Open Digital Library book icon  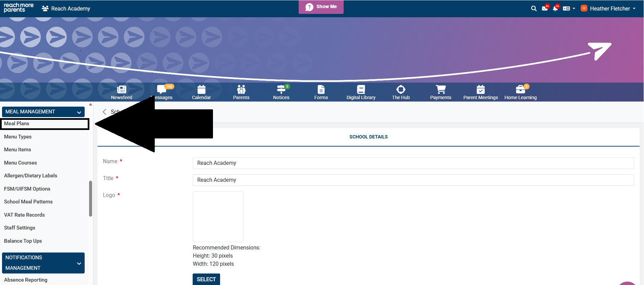(361, 90)
